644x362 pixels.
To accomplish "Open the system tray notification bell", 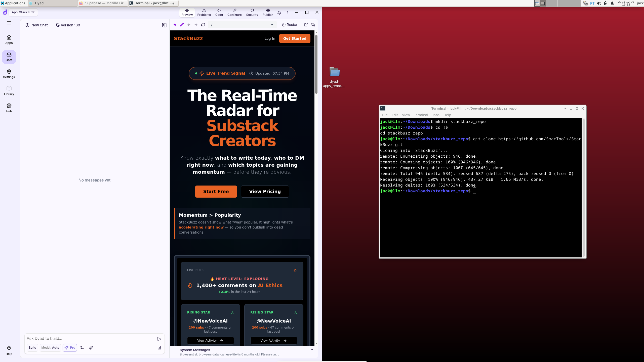I will coord(612,3).
